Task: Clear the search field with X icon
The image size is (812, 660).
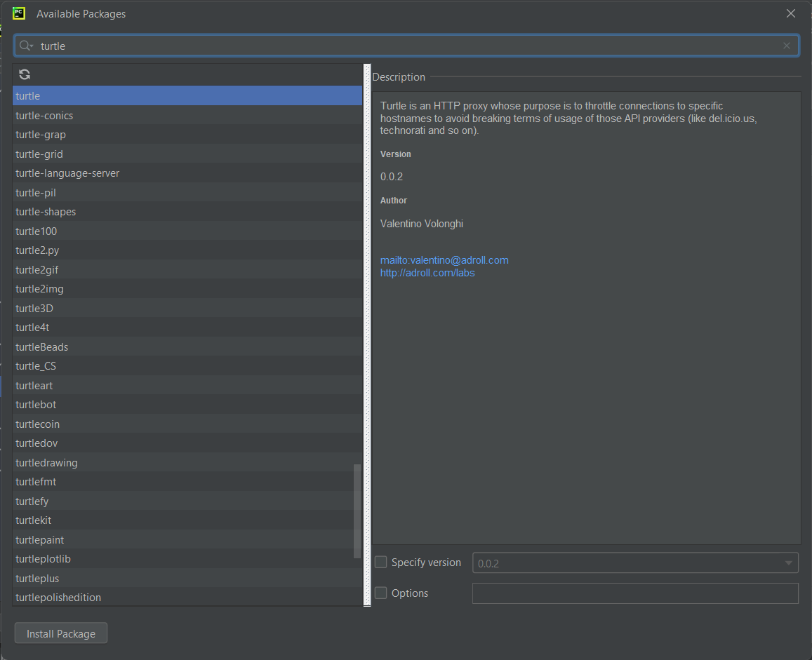Action: point(787,46)
